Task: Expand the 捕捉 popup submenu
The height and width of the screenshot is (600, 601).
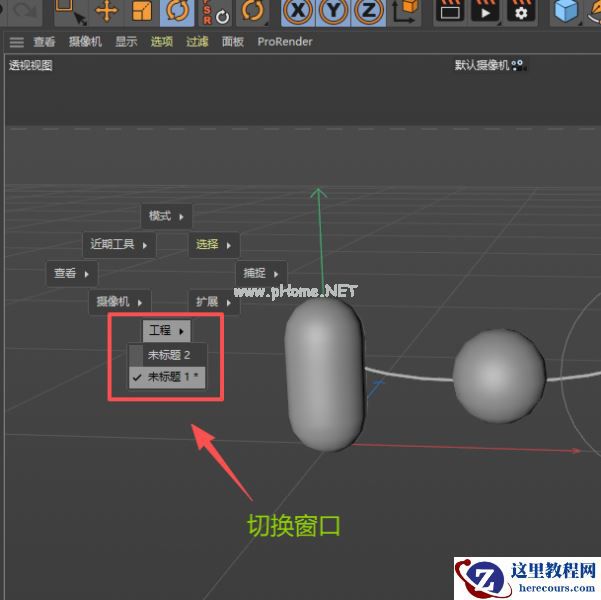Action: (261, 274)
